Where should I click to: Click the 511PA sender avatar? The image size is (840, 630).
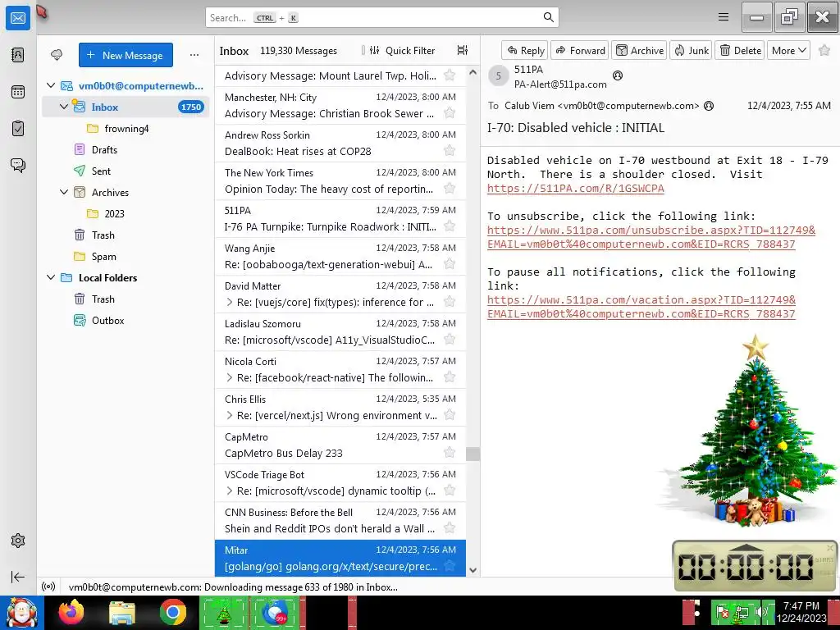click(498, 76)
